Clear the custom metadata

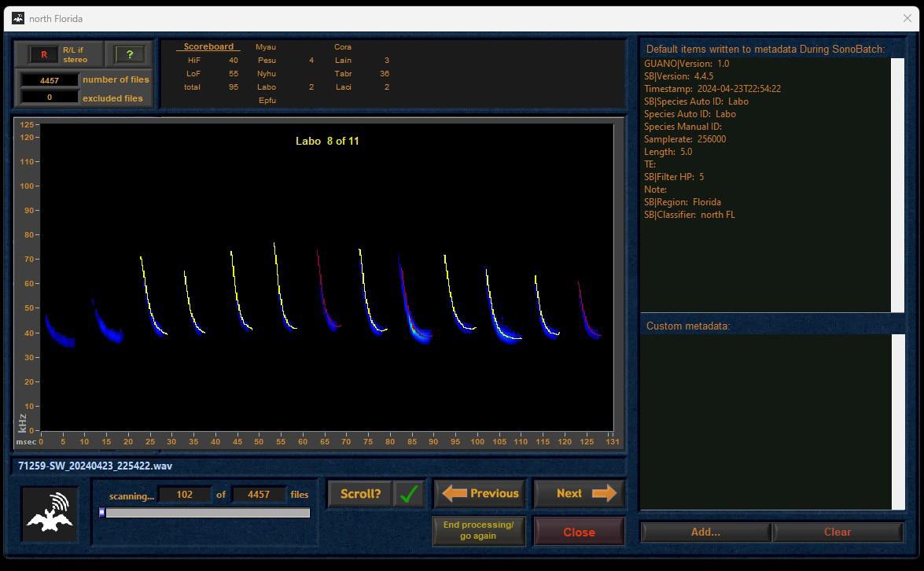pos(837,532)
